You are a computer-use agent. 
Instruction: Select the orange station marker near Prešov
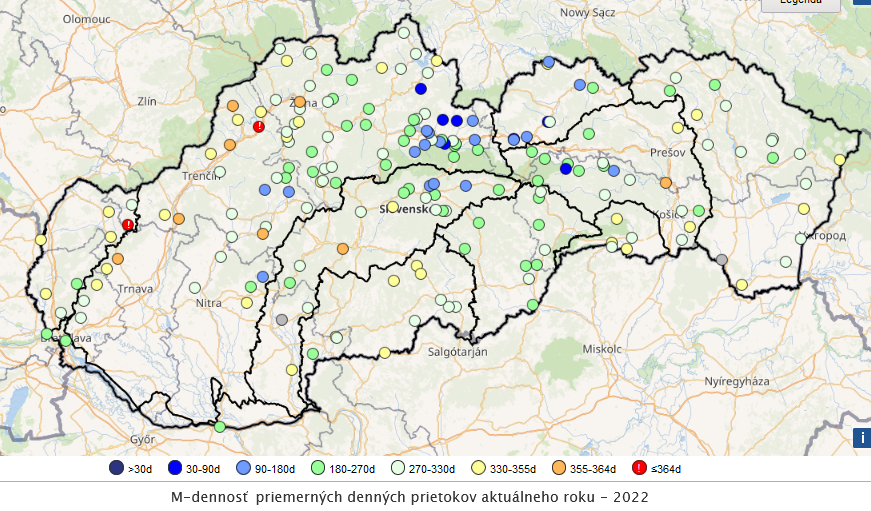pyautogui.click(x=666, y=183)
